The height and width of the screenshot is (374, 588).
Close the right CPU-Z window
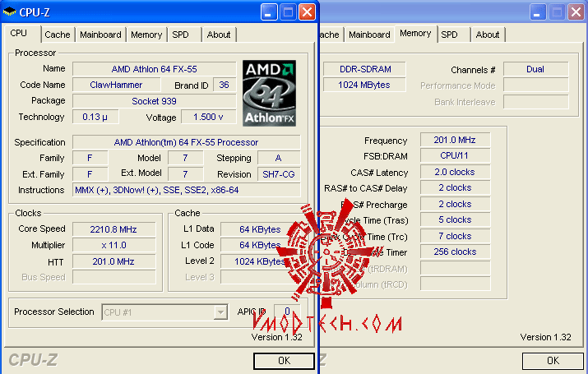(x=576, y=12)
